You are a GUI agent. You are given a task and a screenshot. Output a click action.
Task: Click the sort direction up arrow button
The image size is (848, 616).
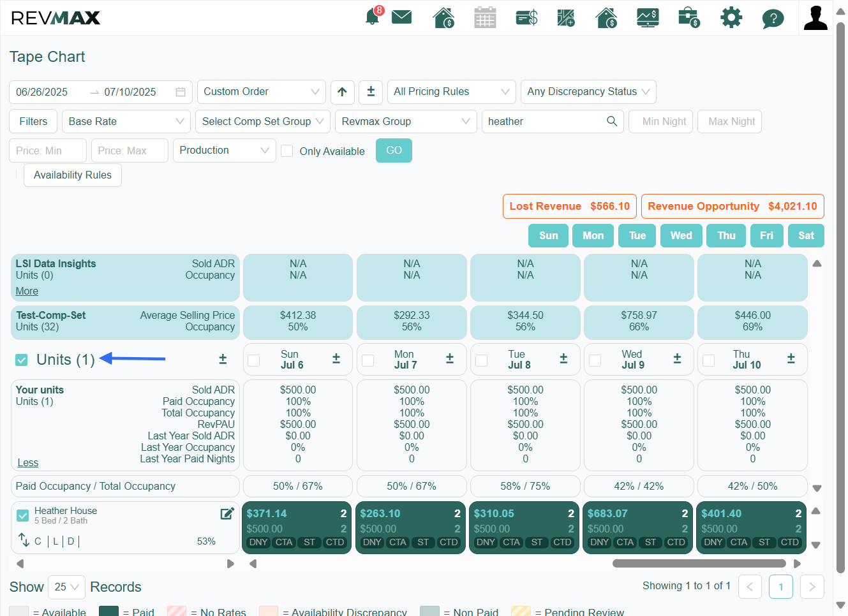342,92
